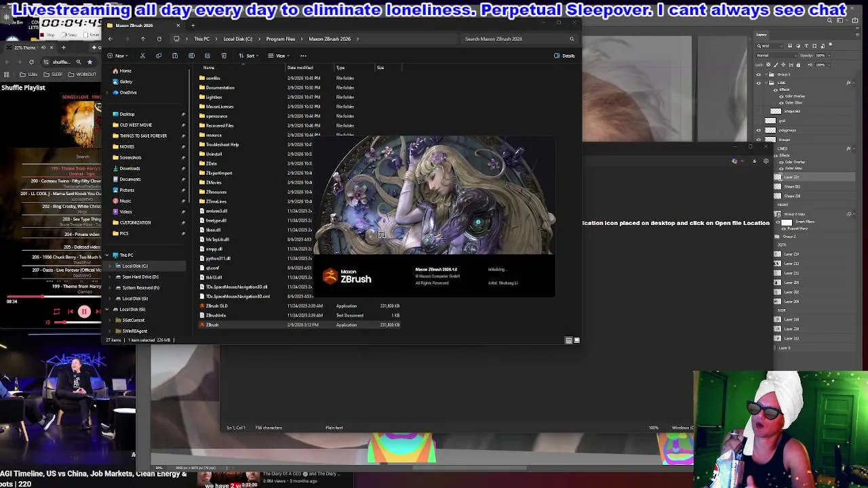Open Gallery in the navigation pane
The width and height of the screenshot is (868, 488).
[126, 81]
